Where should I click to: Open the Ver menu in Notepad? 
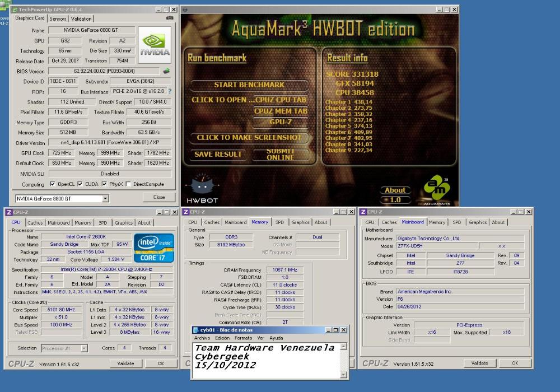(x=261, y=338)
